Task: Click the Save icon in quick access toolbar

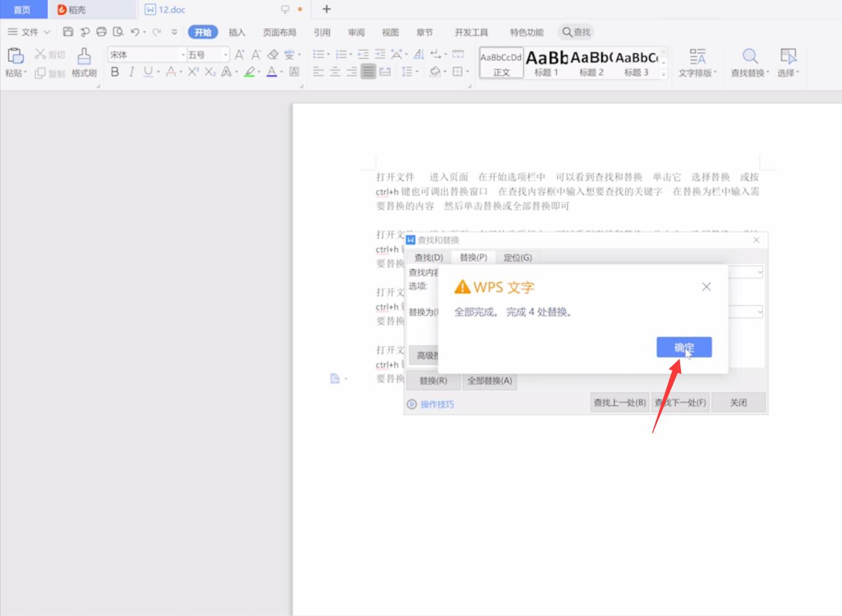Action: 68,32
